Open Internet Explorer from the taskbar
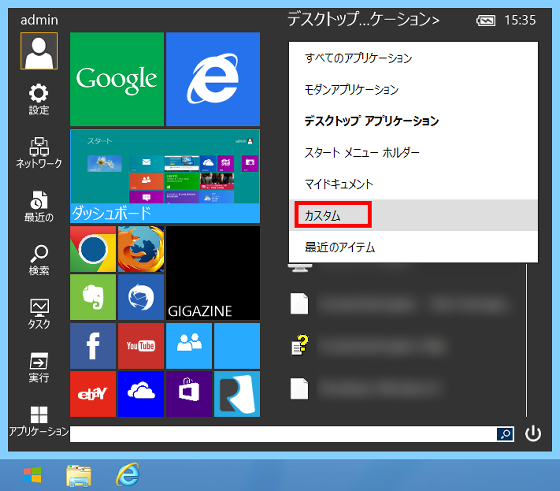560x491 pixels. click(128, 475)
